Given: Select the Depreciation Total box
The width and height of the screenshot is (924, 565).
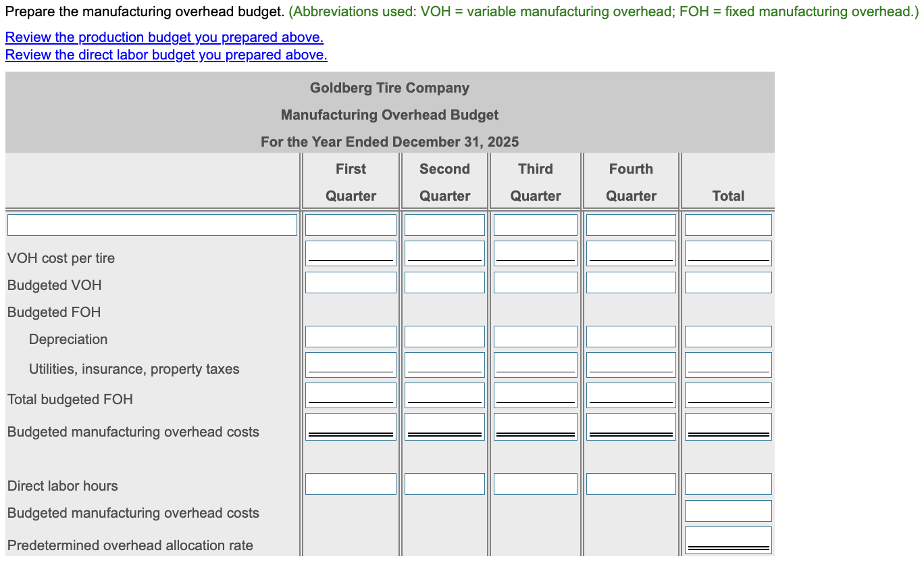Looking at the screenshot, I should 728,337.
